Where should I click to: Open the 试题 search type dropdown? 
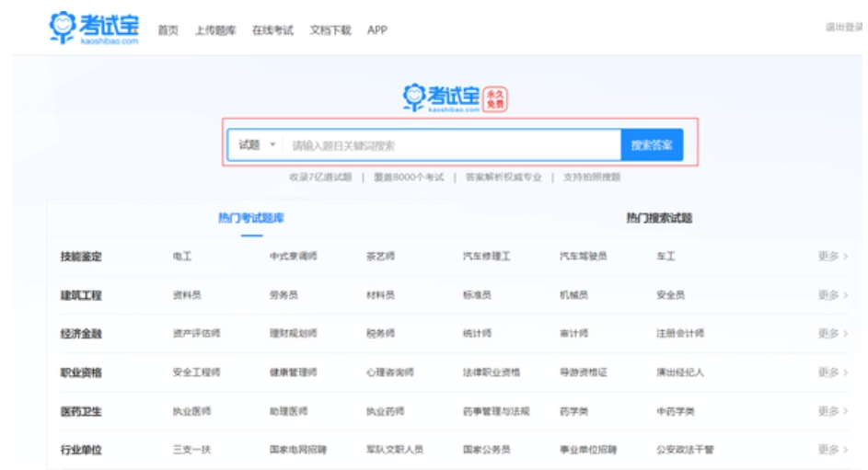point(257,145)
